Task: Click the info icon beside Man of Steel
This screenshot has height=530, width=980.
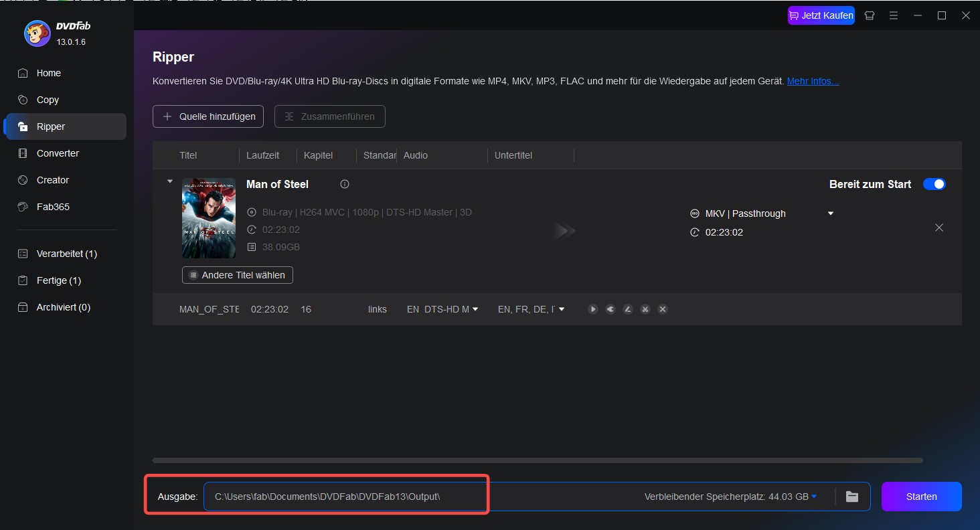Action: click(x=345, y=184)
